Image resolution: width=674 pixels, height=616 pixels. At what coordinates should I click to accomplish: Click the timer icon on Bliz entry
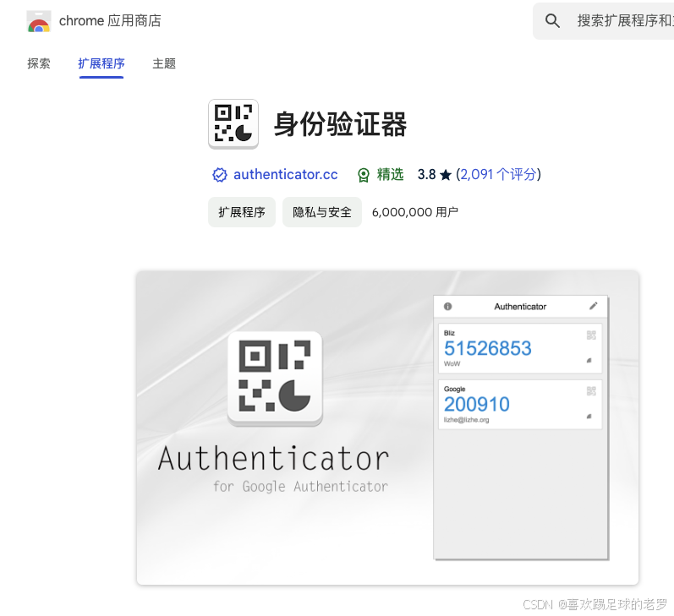pos(589,361)
